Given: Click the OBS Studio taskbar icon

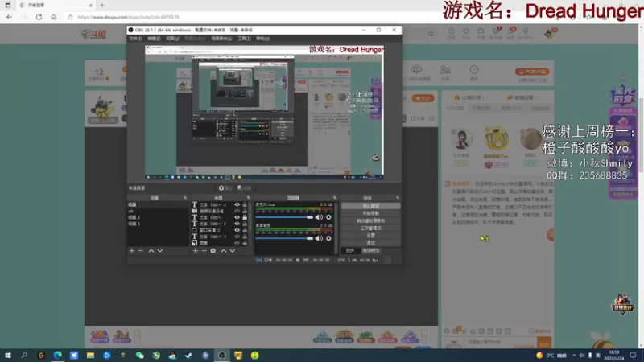Looking at the screenshot, I should tap(222, 356).
